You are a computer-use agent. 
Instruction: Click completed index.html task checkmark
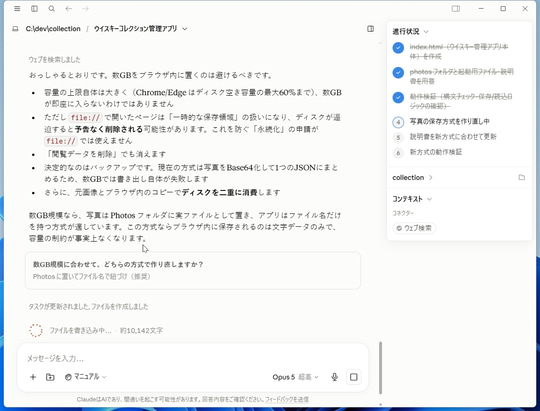[x=398, y=48]
